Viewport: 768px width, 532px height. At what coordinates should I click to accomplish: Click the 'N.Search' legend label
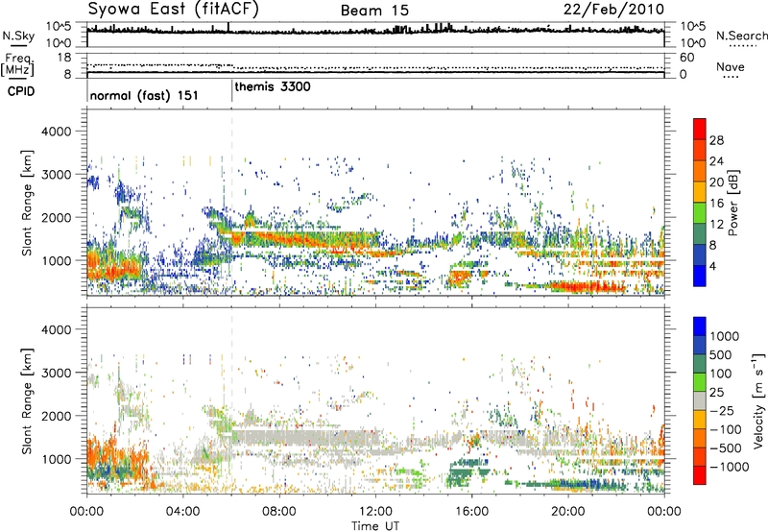pos(741,36)
